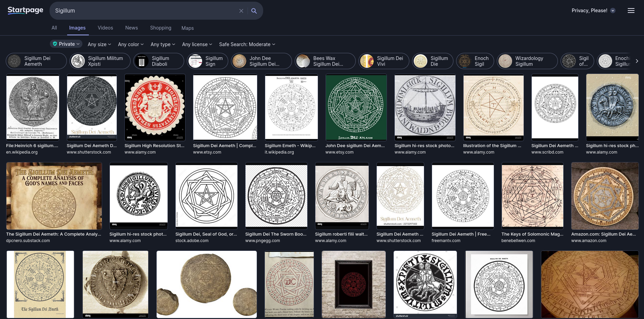644x319 pixels.
Task: Open the framed red sigil wall image
Action: click(354, 284)
